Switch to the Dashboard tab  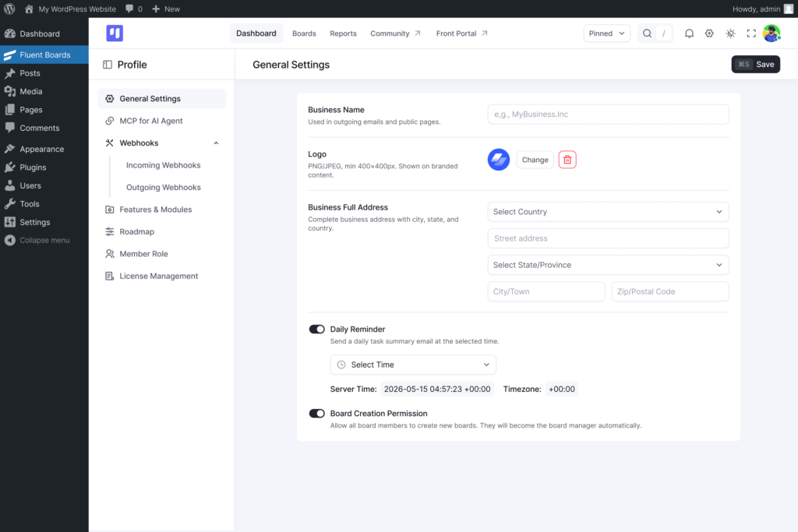click(x=256, y=33)
